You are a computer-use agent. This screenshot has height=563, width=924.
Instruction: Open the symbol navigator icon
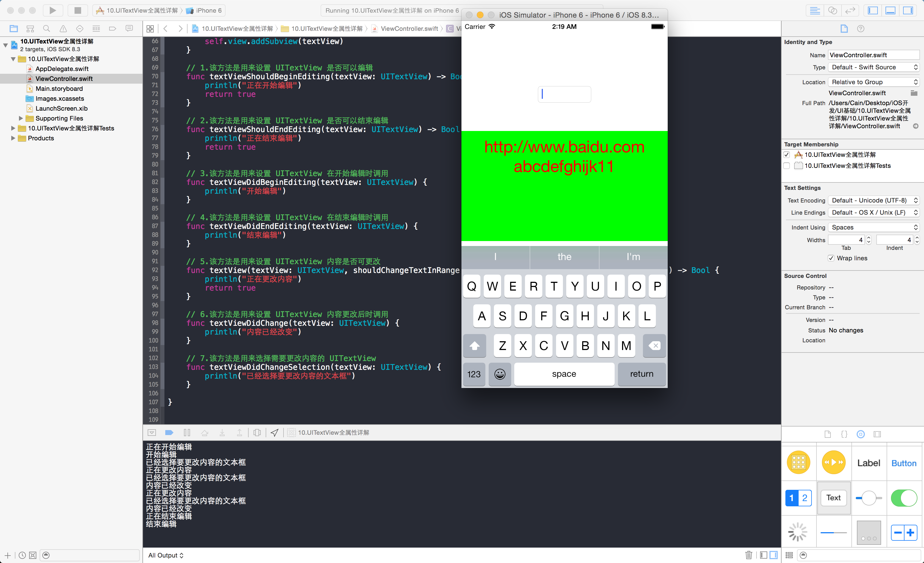point(30,29)
